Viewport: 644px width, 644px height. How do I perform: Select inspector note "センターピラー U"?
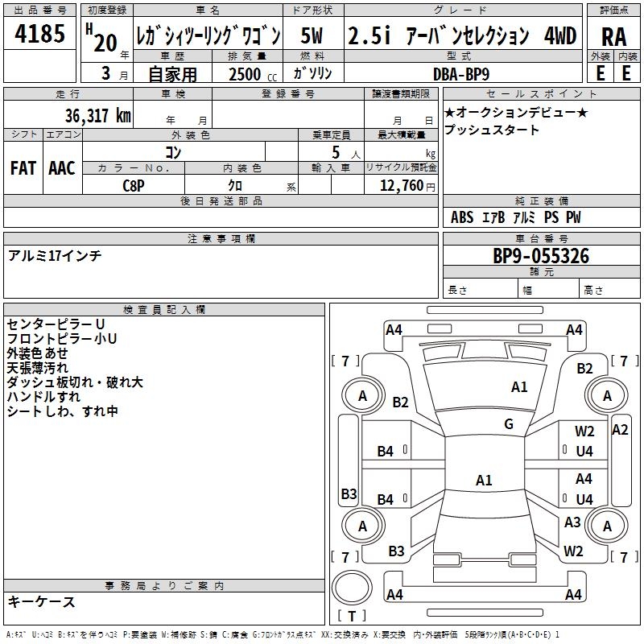56,324
